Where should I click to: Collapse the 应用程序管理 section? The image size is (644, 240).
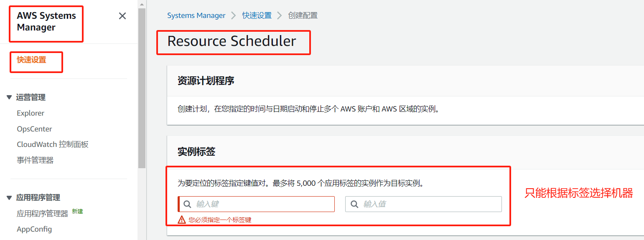tap(9, 197)
